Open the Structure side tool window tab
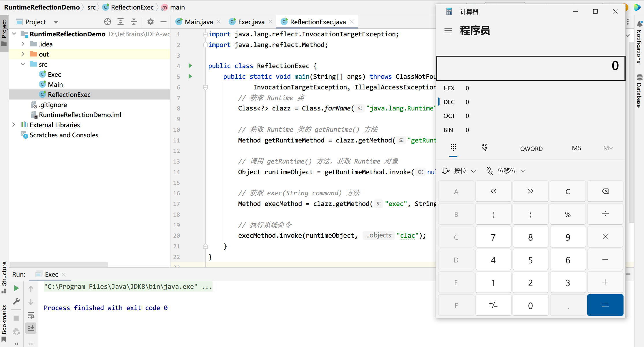The image size is (644, 347). pyautogui.click(x=4, y=277)
